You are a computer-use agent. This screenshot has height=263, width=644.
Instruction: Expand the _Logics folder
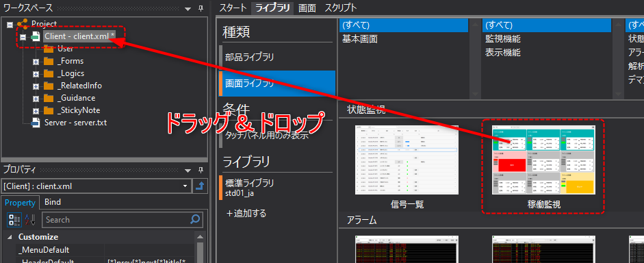[x=36, y=75]
